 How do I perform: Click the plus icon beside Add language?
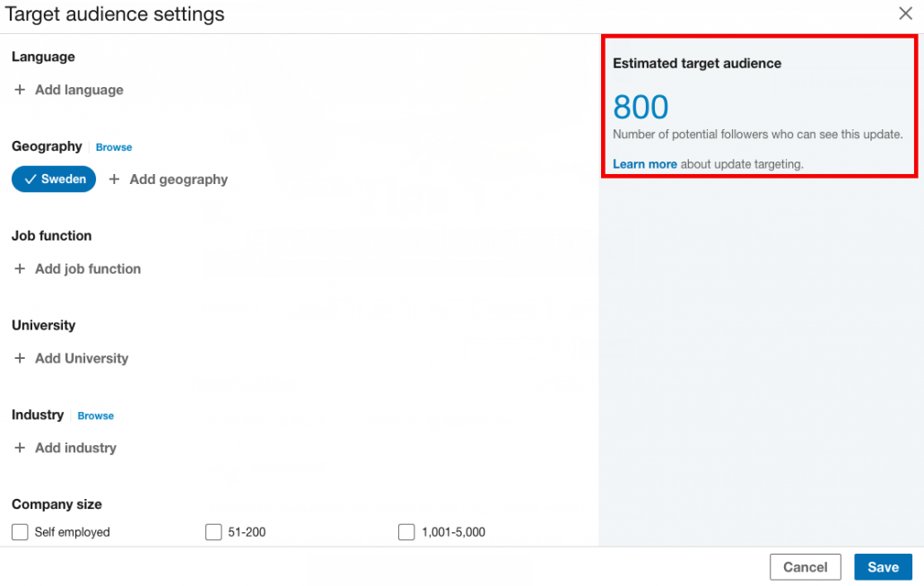tap(20, 90)
